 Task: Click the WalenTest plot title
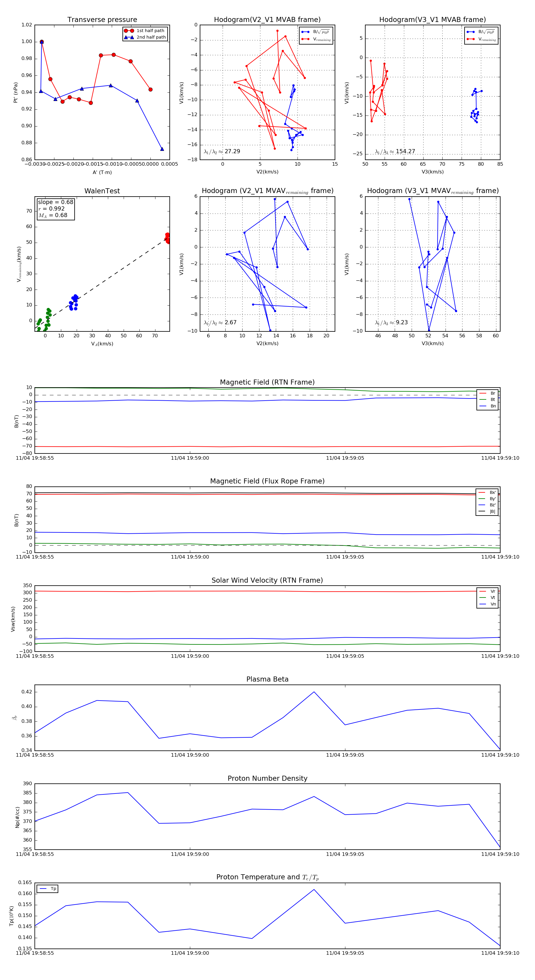(102, 191)
